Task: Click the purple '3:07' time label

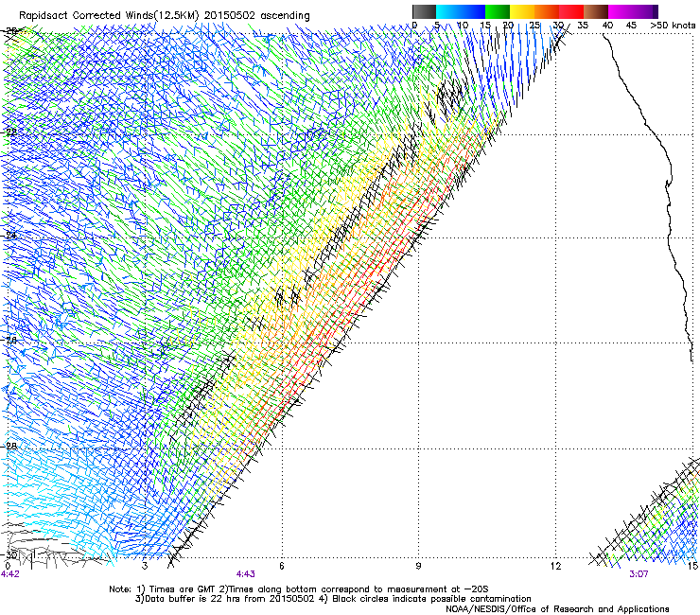Action: (639, 574)
